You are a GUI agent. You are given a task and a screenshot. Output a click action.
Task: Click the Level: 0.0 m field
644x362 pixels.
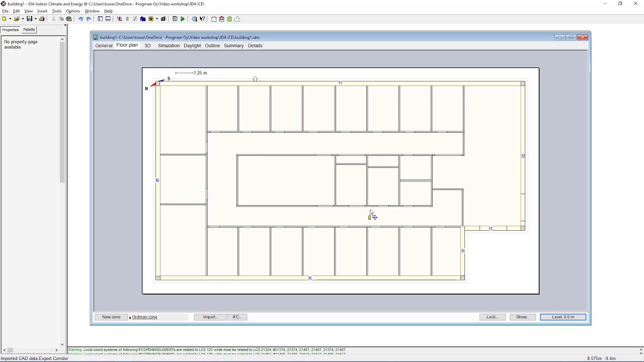[x=563, y=317]
